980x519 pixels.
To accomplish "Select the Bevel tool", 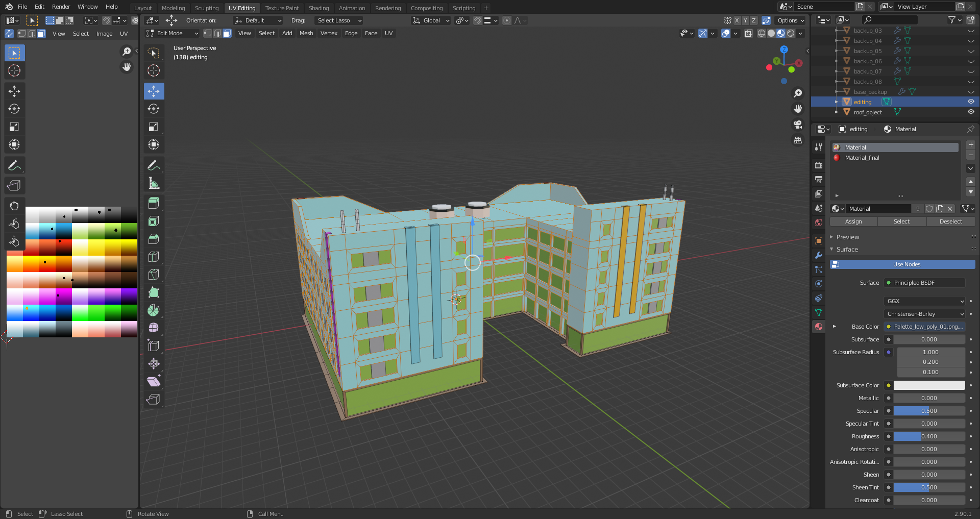I will (x=154, y=239).
